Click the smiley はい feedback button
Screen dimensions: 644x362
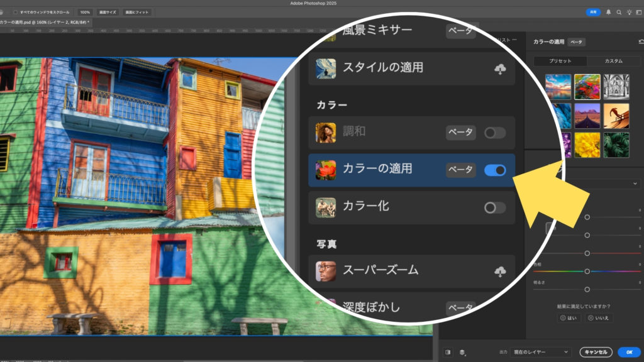pyautogui.click(x=568, y=318)
